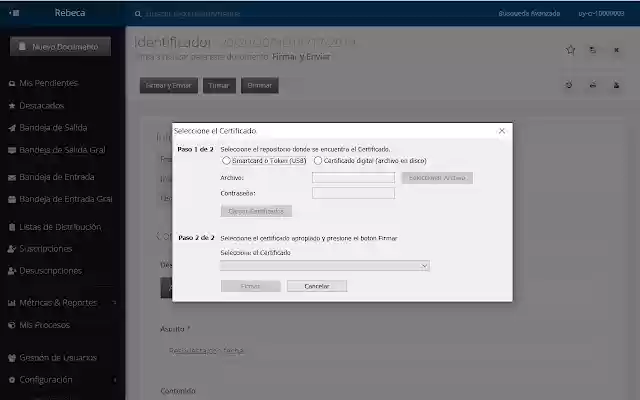Click the Mis Procesos icon
The height and width of the screenshot is (400, 640).
[12, 325]
